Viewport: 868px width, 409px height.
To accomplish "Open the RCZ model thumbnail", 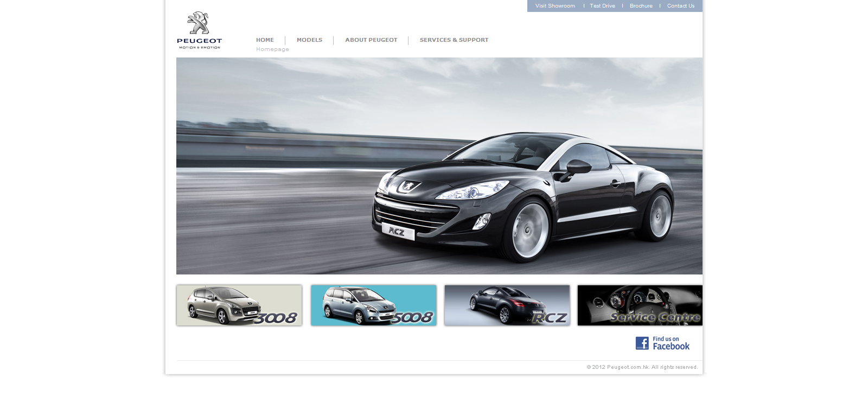I will point(507,305).
